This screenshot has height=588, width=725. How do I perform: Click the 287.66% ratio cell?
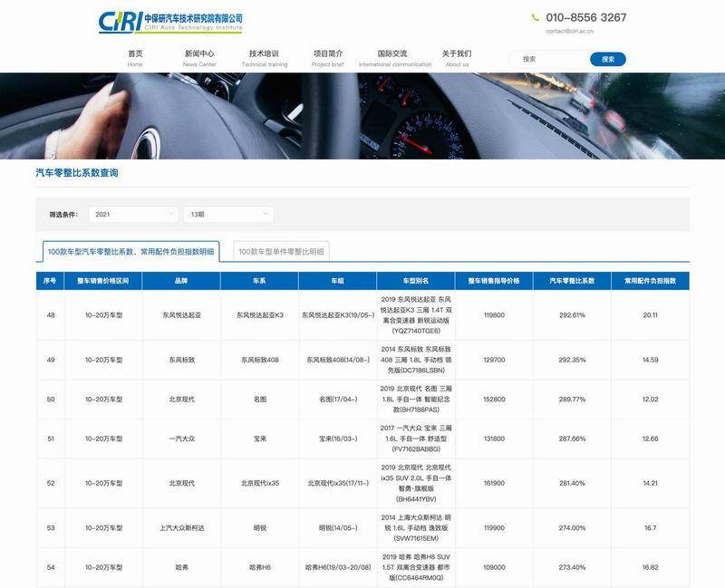[572, 439]
